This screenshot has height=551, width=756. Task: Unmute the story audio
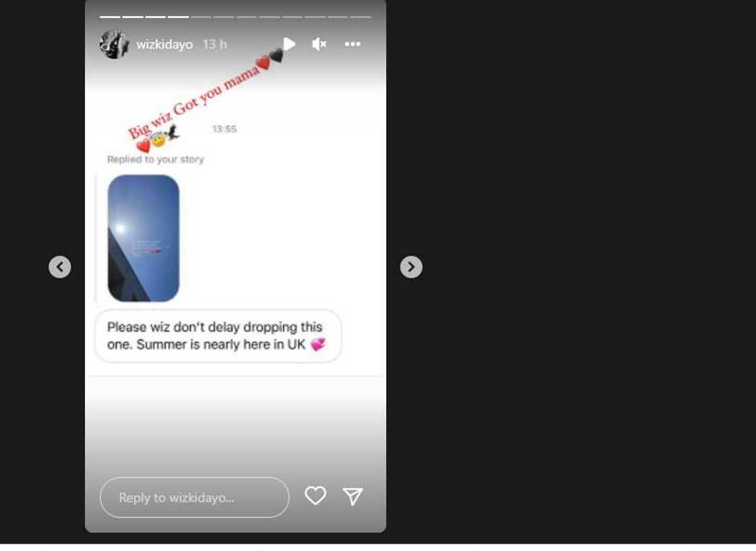click(x=319, y=45)
